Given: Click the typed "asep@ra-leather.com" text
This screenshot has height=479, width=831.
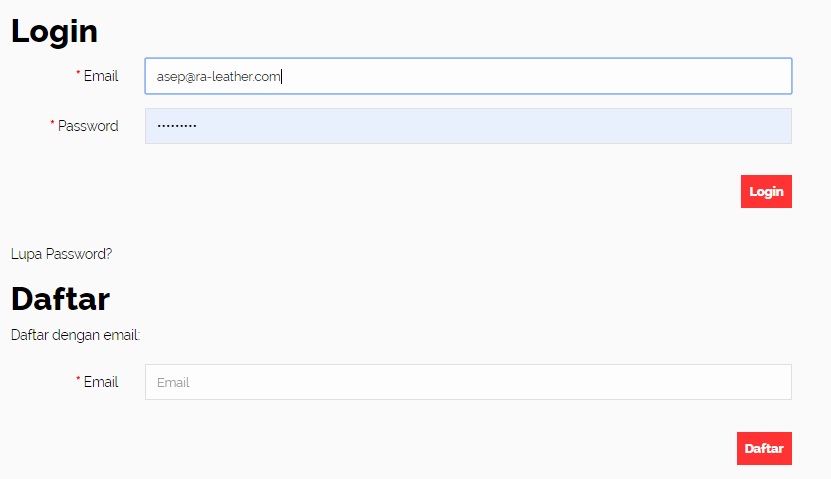Looking at the screenshot, I should click(x=219, y=76).
